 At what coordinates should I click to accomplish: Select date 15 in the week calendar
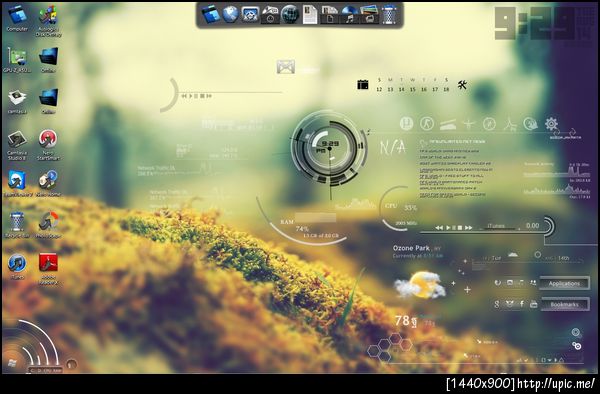click(412, 89)
